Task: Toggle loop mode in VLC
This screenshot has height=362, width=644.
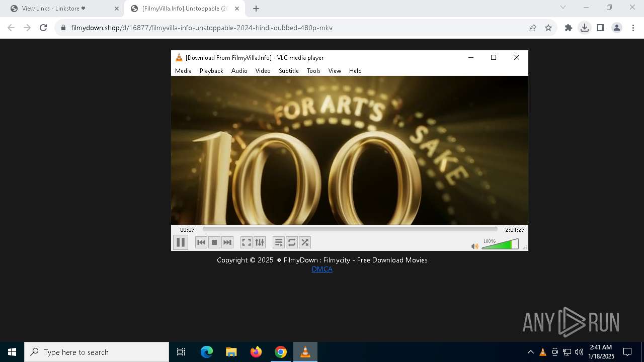Action: tap(292, 242)
